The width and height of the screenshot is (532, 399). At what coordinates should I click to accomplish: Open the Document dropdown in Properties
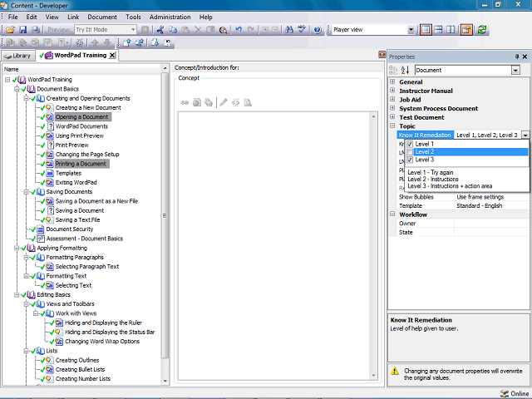(x=515, y=70)
